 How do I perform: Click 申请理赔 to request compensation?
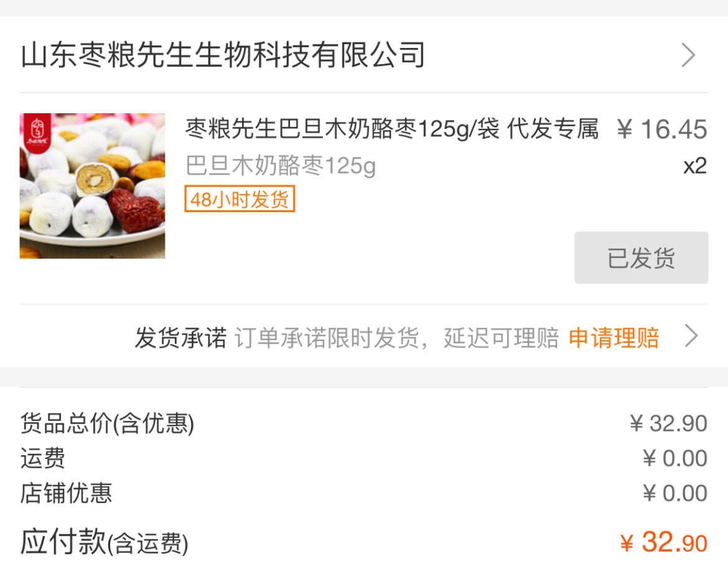[x=614, y=337]
